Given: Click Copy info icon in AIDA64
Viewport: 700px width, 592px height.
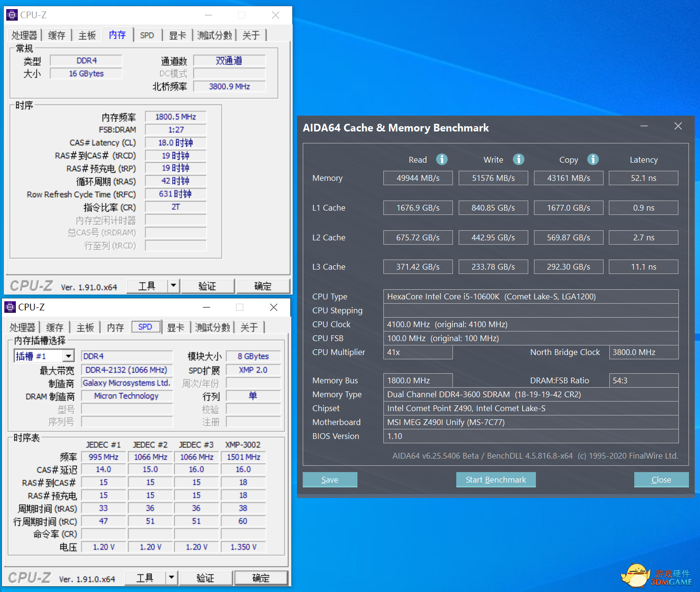Looking at the screenshot, I should [x=593, y=159].
